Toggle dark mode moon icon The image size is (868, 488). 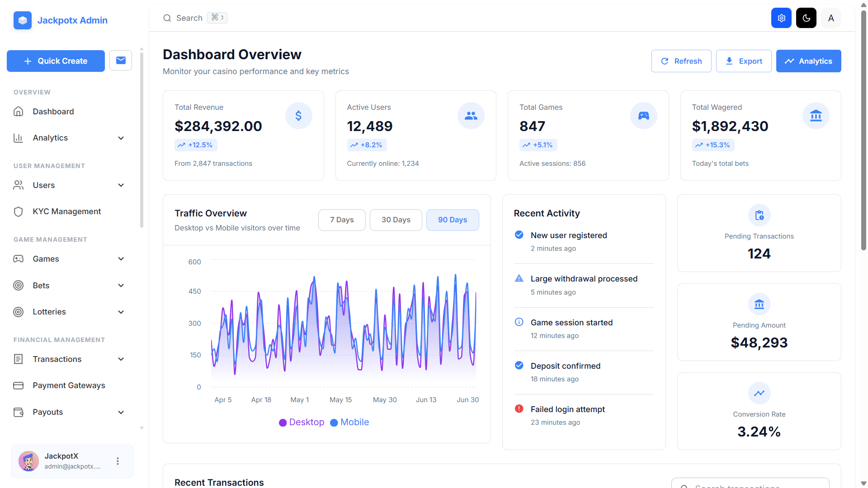[806, 18]
